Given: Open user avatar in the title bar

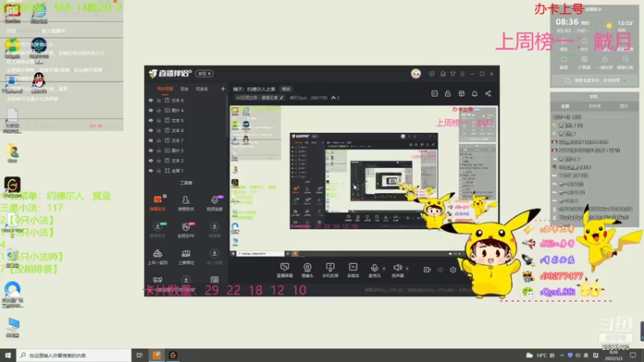Looking at the screenshot, I should 415,73.
